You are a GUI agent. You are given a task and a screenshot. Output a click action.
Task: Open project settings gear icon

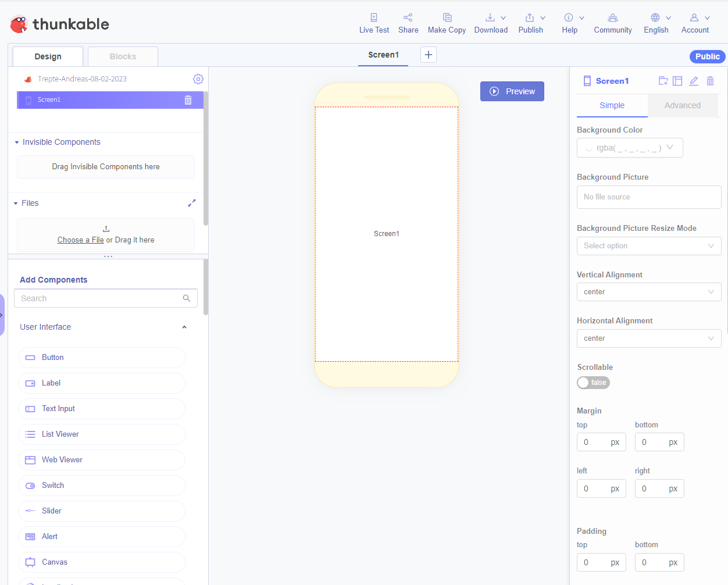(198, 79)
